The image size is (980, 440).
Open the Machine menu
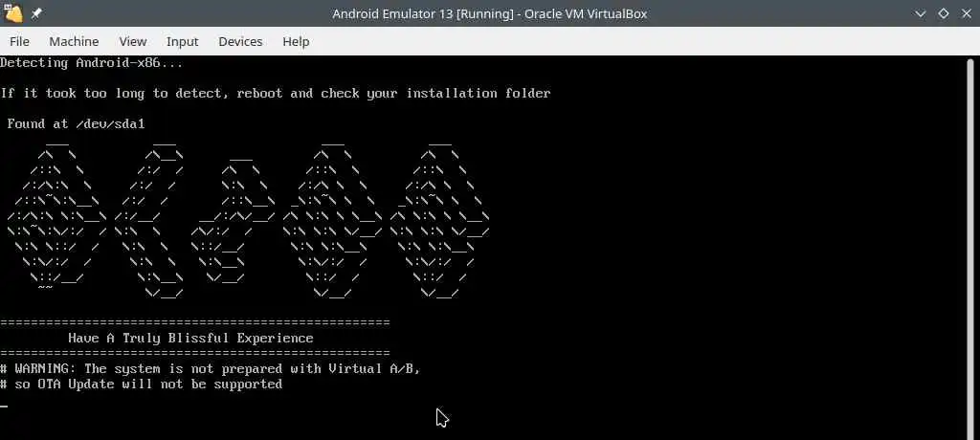pyautogui.click(x=74, y=41)
